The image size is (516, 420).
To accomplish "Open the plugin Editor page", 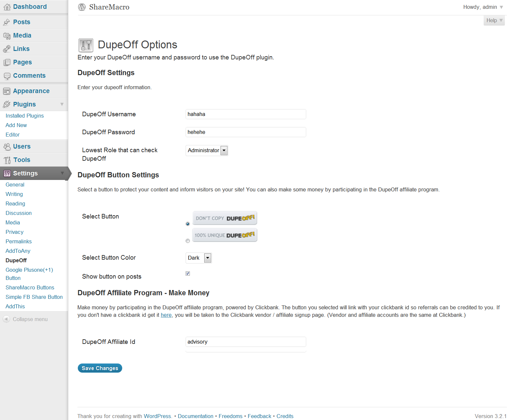I will pyautogui.click(x=12, y=135).
